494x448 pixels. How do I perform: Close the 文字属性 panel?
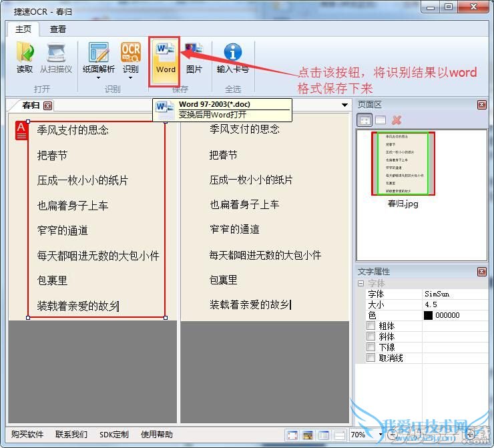tap(482, 272)
